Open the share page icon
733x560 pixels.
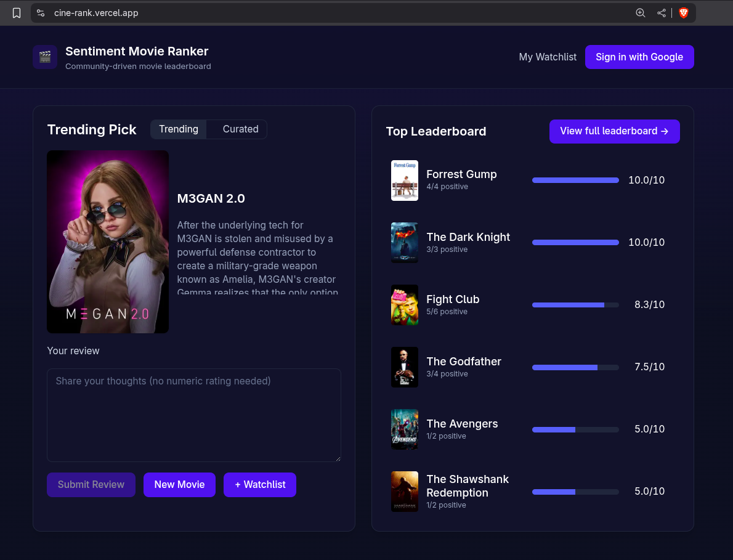(x=662, y=12)
